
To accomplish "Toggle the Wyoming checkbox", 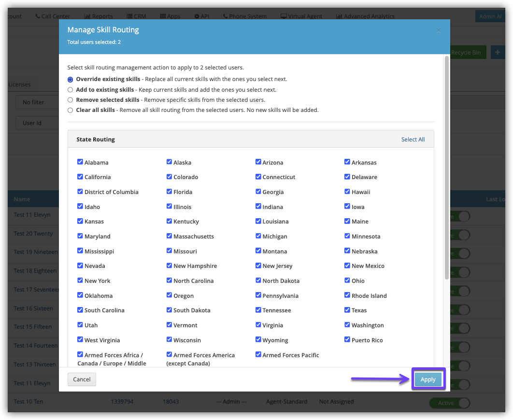I will tap(258, 339).
